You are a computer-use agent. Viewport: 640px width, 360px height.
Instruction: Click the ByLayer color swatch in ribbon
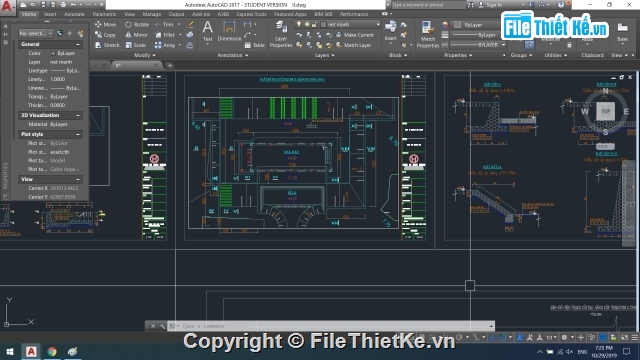[458, 24]
